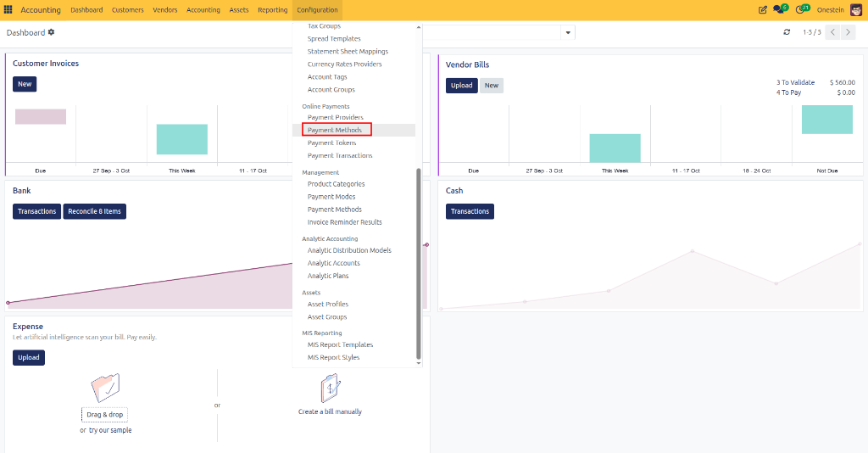Go to next page arrow
Screen dimensions: 868x453
[848, 32]
